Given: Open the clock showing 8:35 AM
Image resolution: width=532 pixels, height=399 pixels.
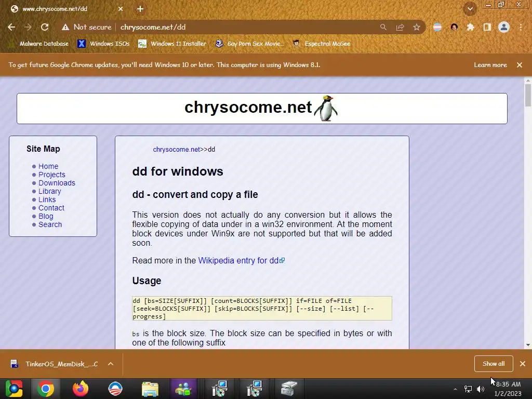Looking at the screenshot, I should point(508,389).
